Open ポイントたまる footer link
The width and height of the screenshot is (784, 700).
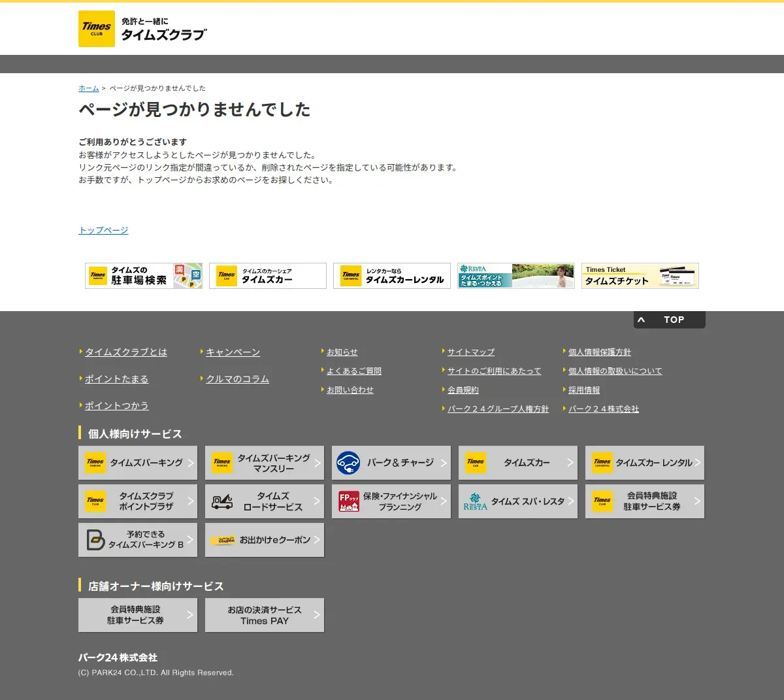(x=116, y=379)
